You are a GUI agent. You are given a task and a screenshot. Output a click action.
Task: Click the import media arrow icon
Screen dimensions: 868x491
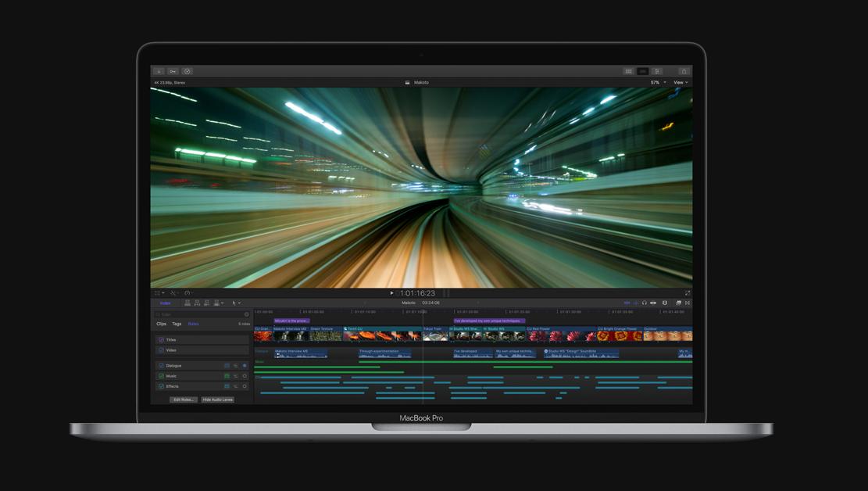point(159,71)
